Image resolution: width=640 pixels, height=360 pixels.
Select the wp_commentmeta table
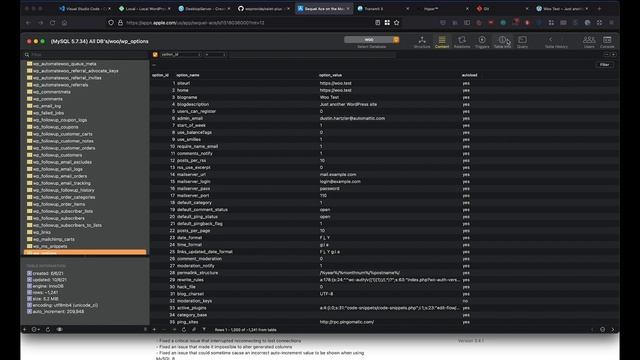(x=52, y=92)
